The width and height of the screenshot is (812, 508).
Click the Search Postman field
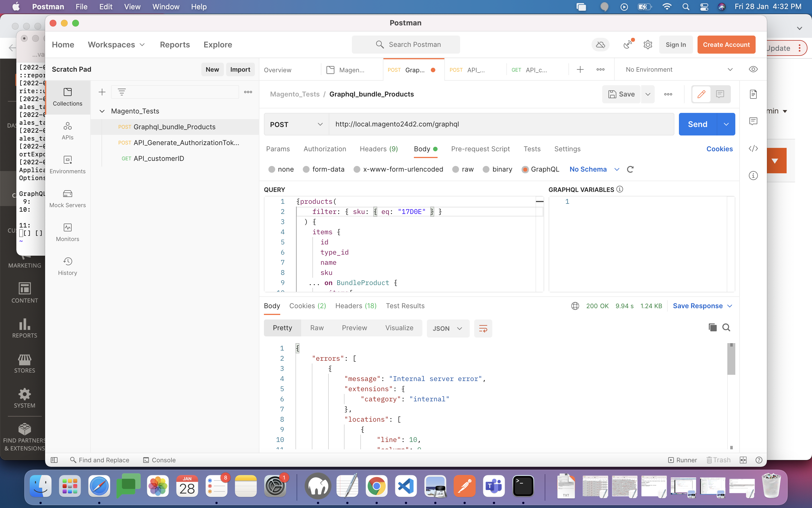tap(406, 45)
